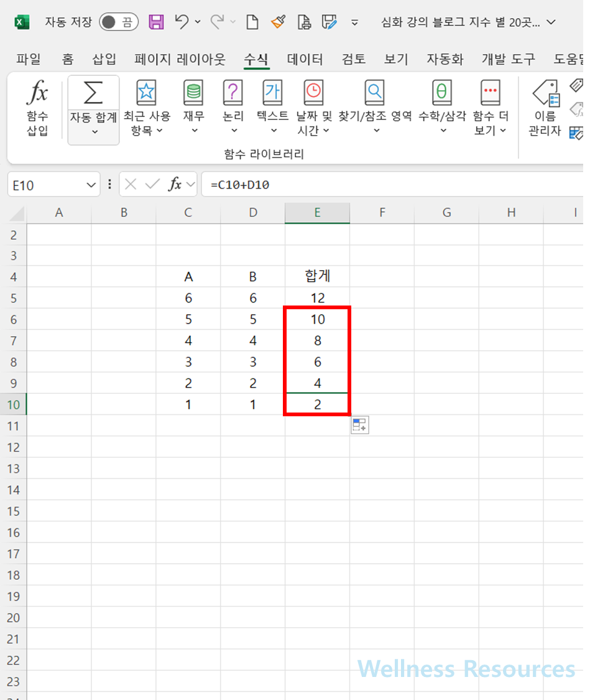Select column G header

pyautogui.click(x=447, y=213)
